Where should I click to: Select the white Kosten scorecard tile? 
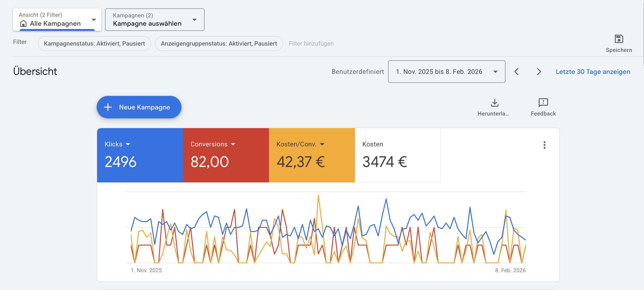coord(397,155)
